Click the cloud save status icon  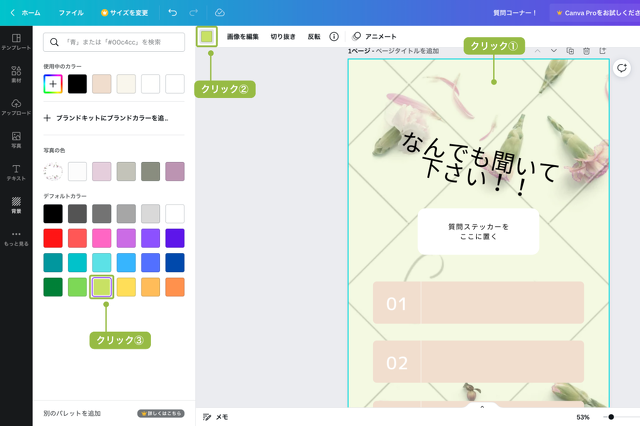pyautogui.click(x=220, y=12)
